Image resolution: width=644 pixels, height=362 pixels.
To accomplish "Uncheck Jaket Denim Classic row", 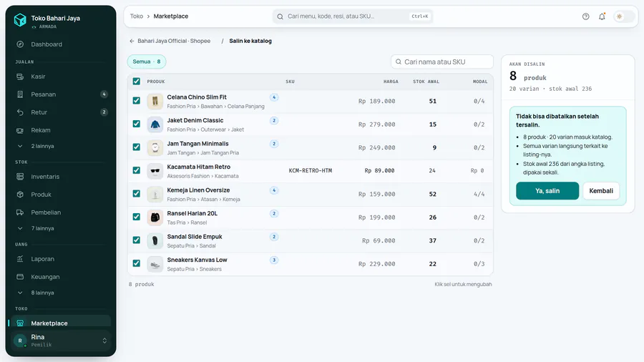I will click(x=137, y=124).
